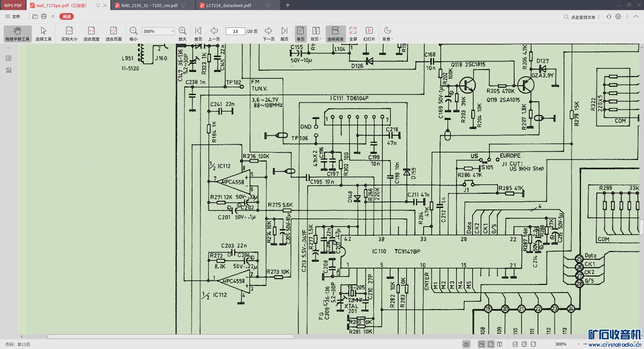Click the page number input field
This screenshot has width=644, height=349.
point(235,31)
